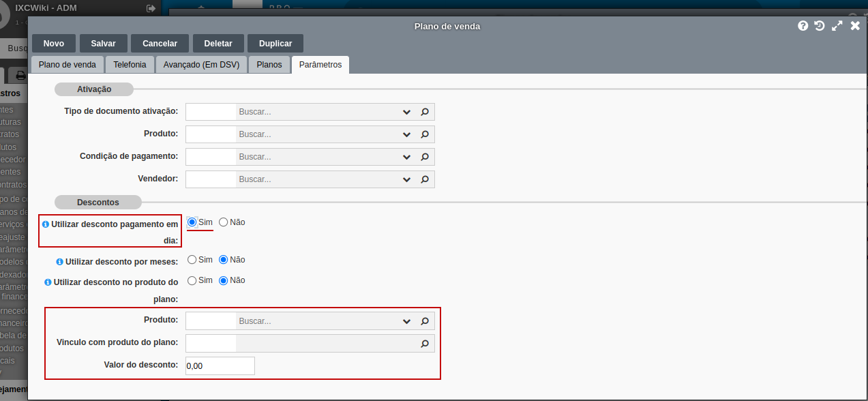Screen dimensions: 868x401
Task: Click the expand fullscreen arrows icon
Action: click(837, 26)
